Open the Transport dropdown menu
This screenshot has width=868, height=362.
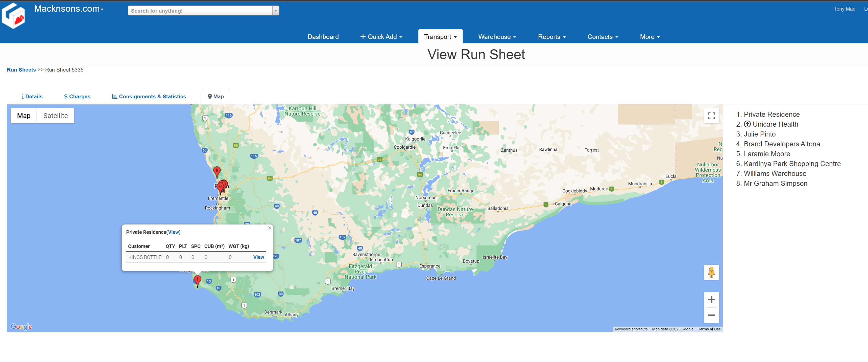(x=440, y=37)
